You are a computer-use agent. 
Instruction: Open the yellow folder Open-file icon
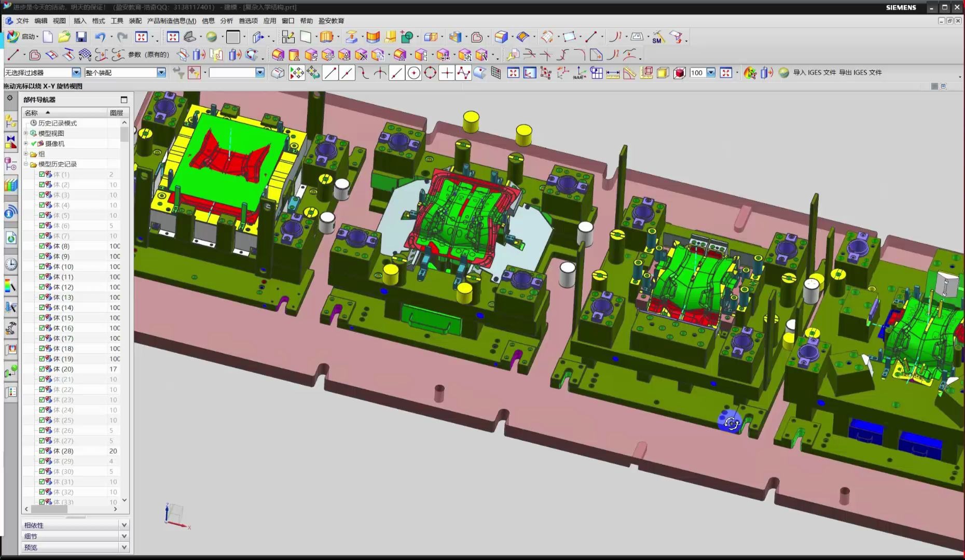click(64, 37)
